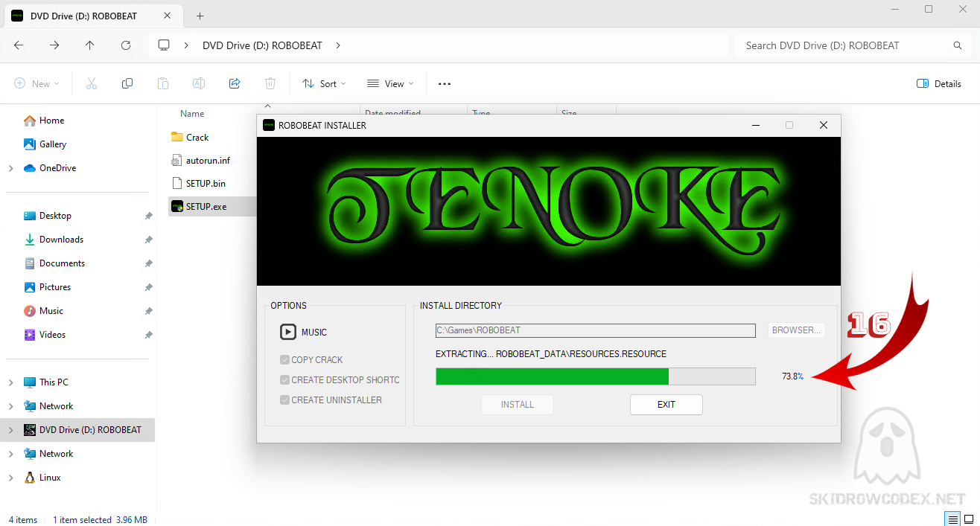Open Music in the navigation pane

click(44, 311)
